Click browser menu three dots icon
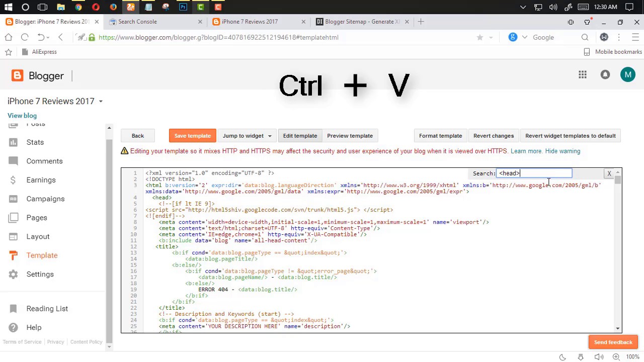Viewport: 644px width, 362px height. pyautogui.click(x=619, y=37)
